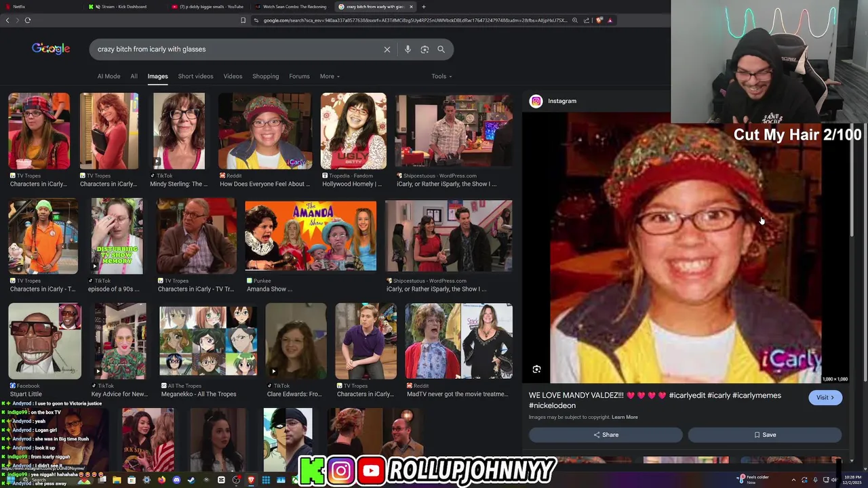Open Key Advice for New TikTok thumbnail
Screen dimensions: 868x488
pos(120,341)
